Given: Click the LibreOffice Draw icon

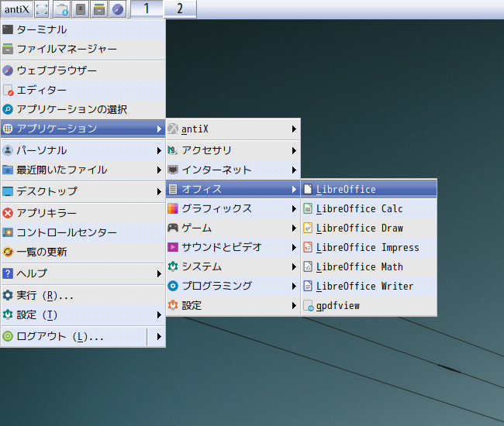Looking at the screenshot, I should (308, 228).
